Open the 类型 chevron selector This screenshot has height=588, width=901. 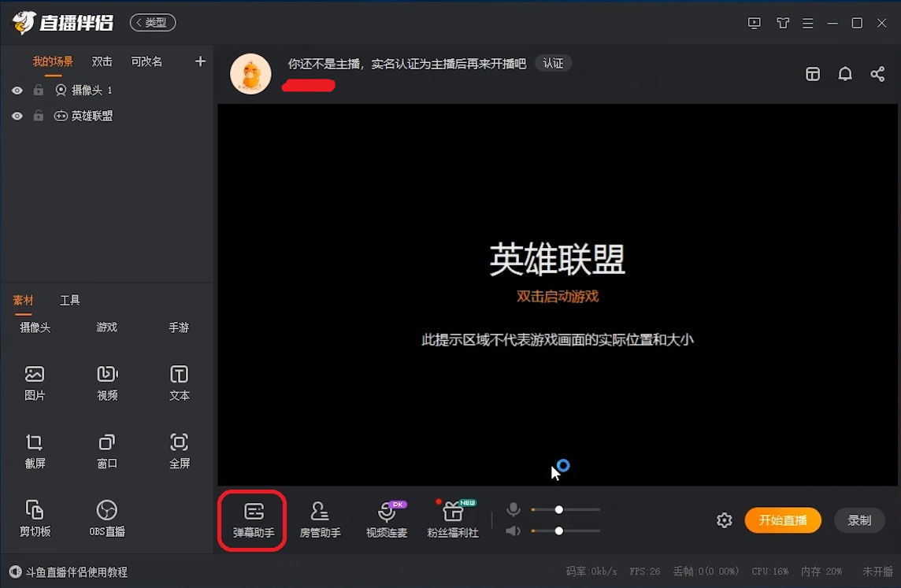pyautogui.click(x=152, y=22)
